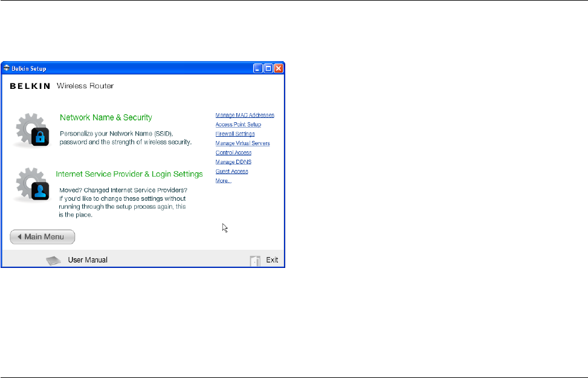Go to Firewall Settings

[234, 134]
